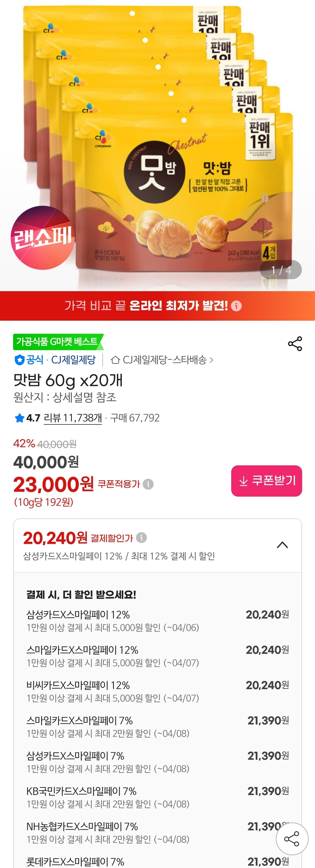Tap the floating share button
Image resolution: width=315 pixels, height=868 pixels.
[292, 838]
